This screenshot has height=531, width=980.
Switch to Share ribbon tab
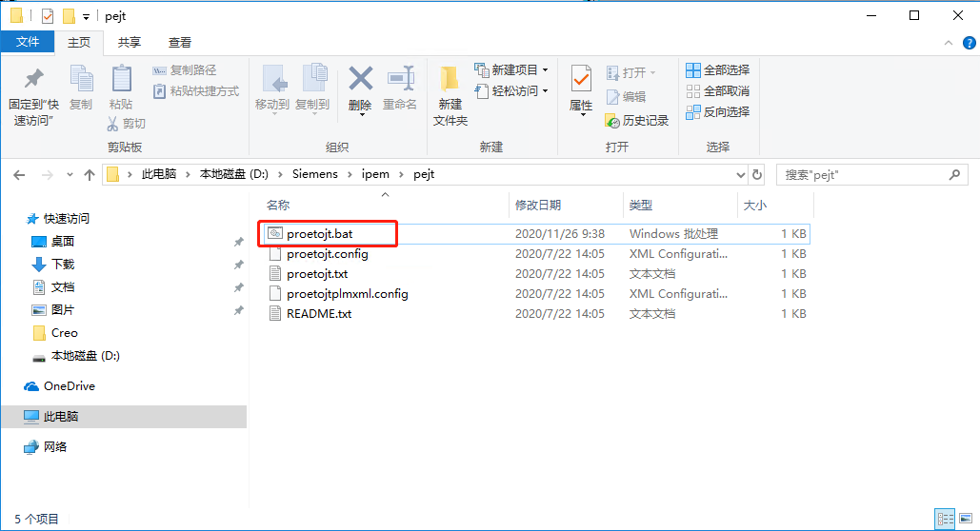130,43
